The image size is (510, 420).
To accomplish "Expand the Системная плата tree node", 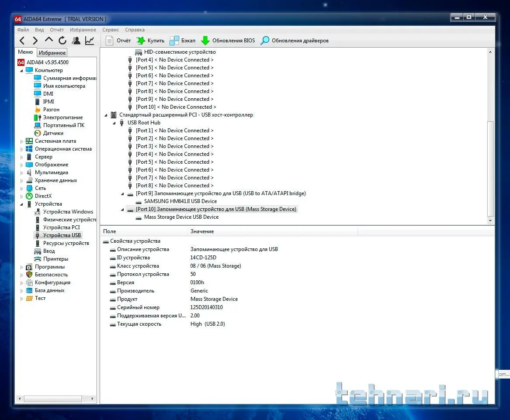I will [x=22, y=141].
